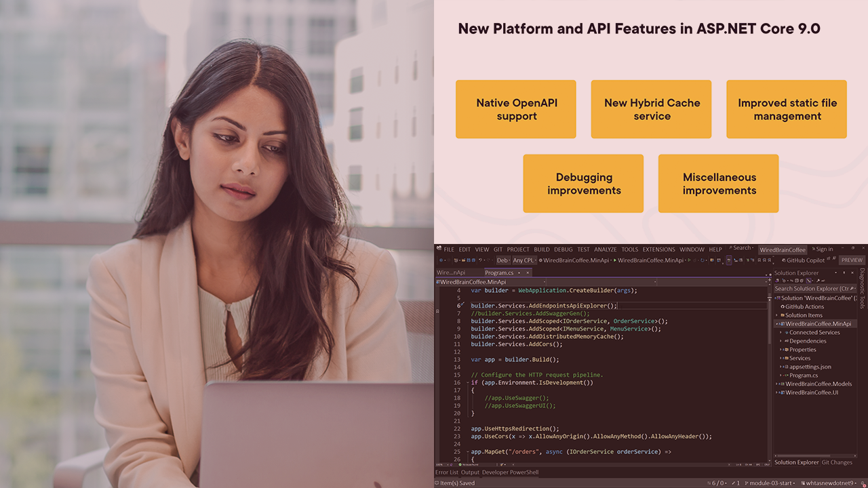Click the notifications bell in status bar
Screen dimensions: 868x488
[x=862, y=483]
